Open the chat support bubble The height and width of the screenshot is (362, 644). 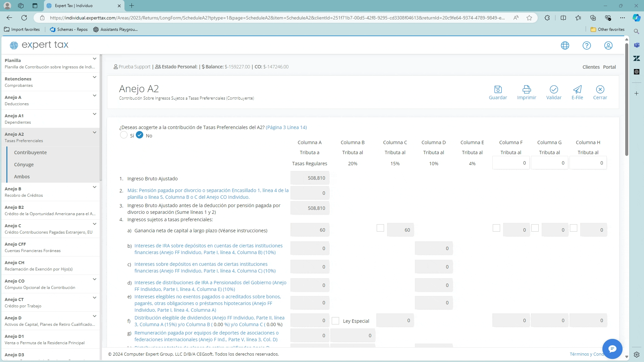click(612, 349)
